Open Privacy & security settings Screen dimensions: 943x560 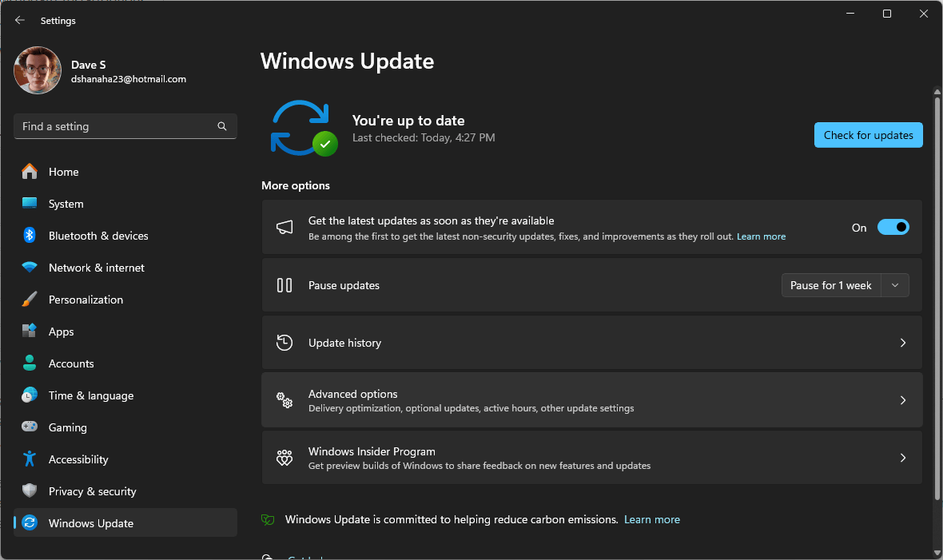tap(92, 491)
